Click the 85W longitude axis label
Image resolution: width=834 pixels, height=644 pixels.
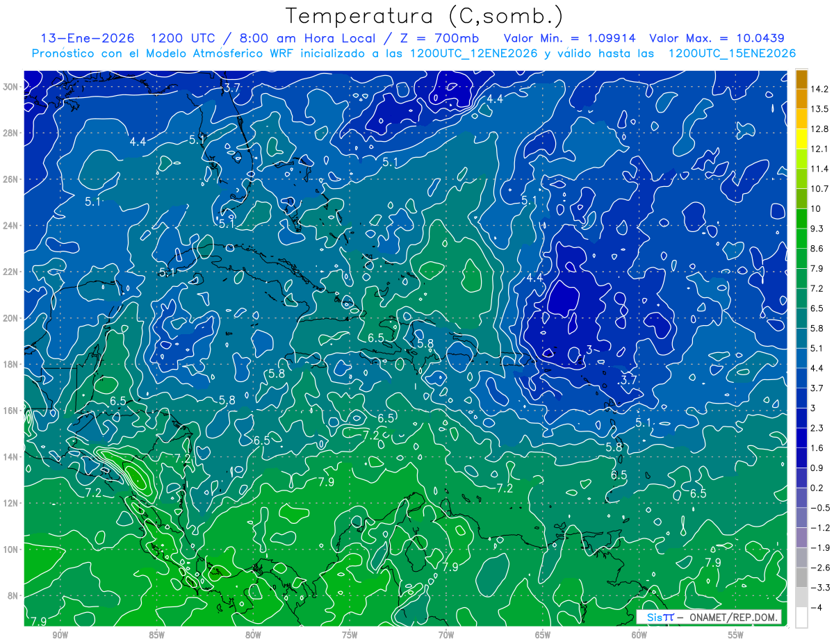pos(156,635)
